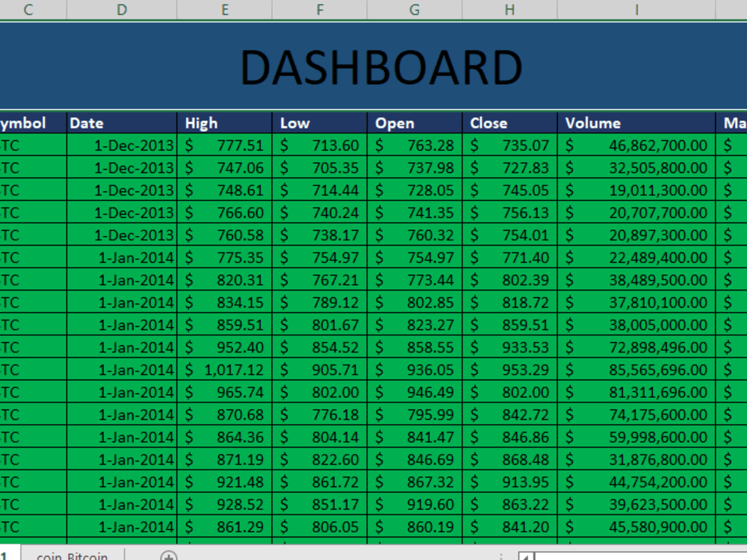Select the Volume cell 59,998,600.00
Image resolution: width=747 pixels, height=560 pixels.
pyautogui.click(x=636, y=437)
